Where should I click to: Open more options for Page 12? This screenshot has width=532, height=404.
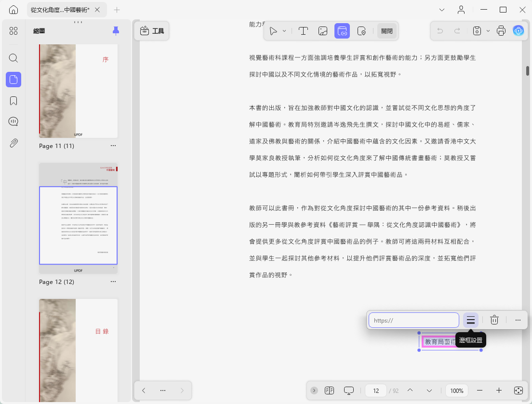pos(113,282)
